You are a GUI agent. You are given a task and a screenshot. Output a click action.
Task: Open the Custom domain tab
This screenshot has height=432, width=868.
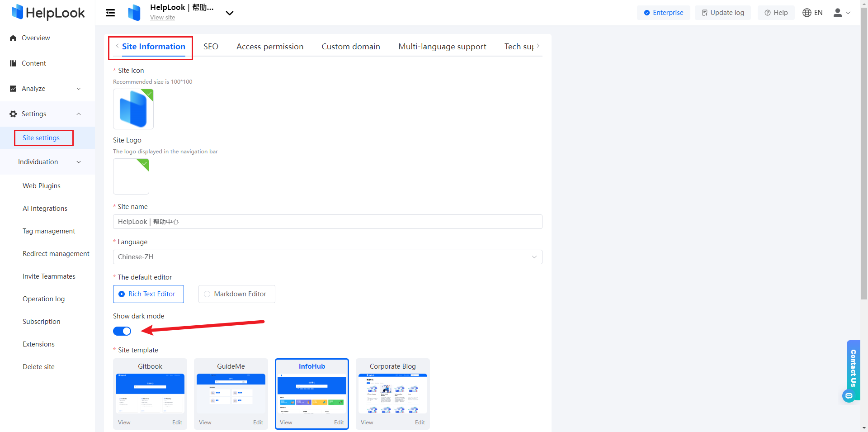350,46
